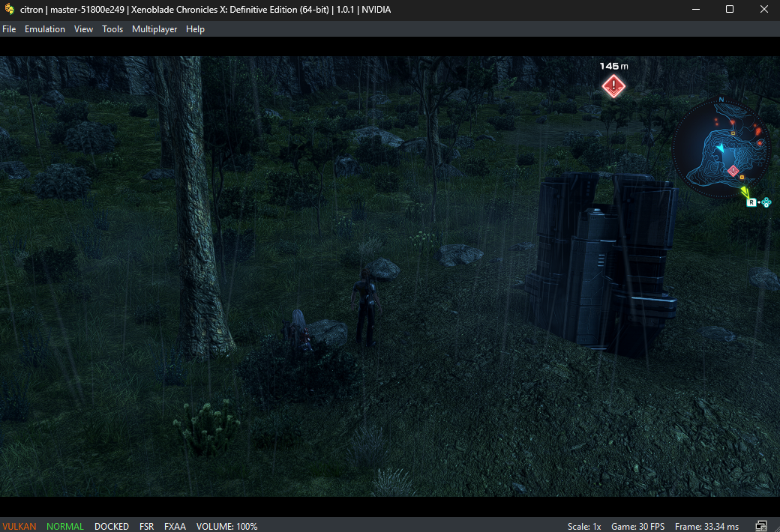Click the yellow-green direction arrow below minimap
Image resolution: width=780 pixels, height=532 pixels.
click(745, 192)
